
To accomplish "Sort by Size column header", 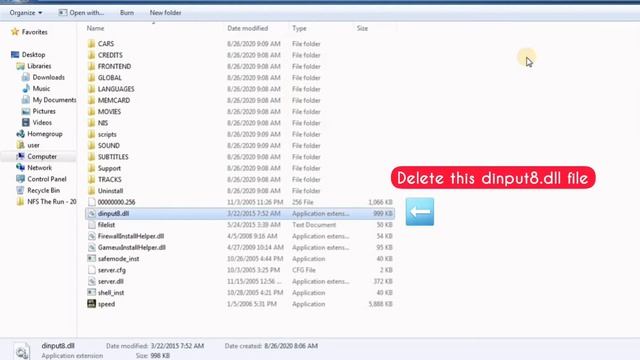I will pos(362,28).
